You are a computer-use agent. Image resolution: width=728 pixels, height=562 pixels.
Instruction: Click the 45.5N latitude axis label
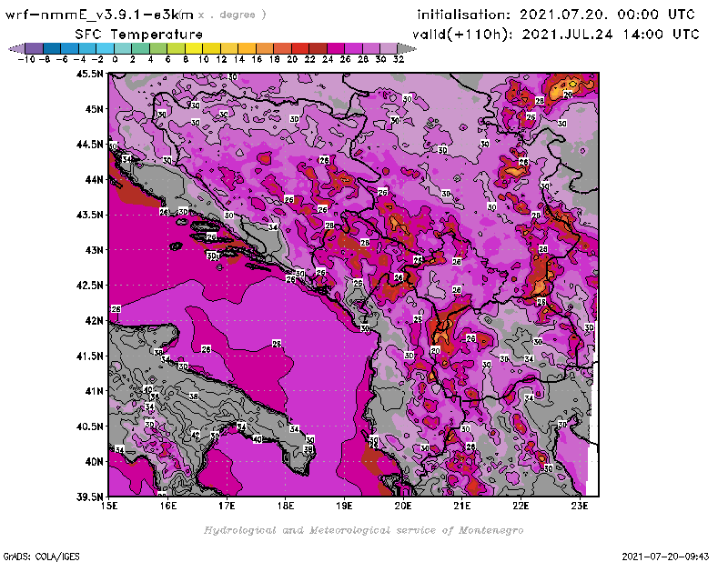[88, 74]
